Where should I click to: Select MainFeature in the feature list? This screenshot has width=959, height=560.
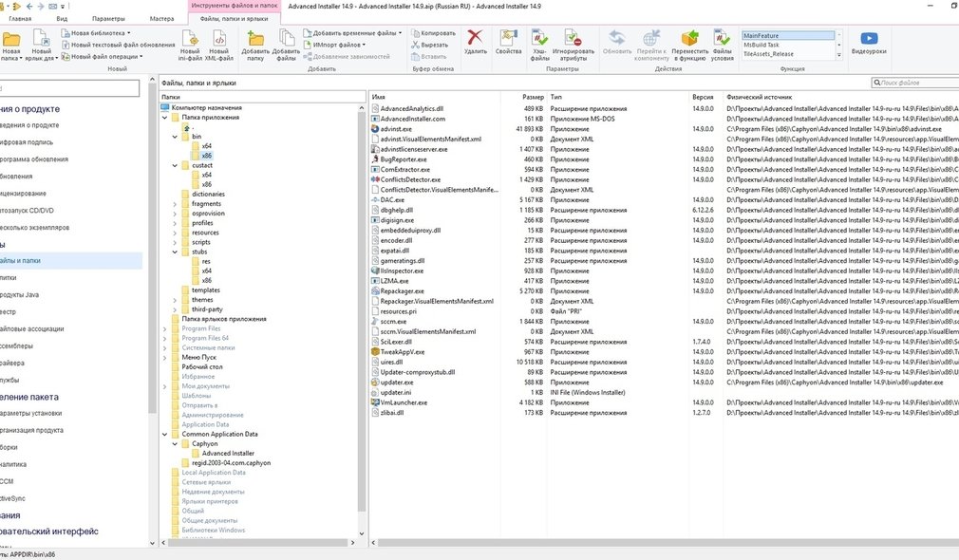[788, 35]
